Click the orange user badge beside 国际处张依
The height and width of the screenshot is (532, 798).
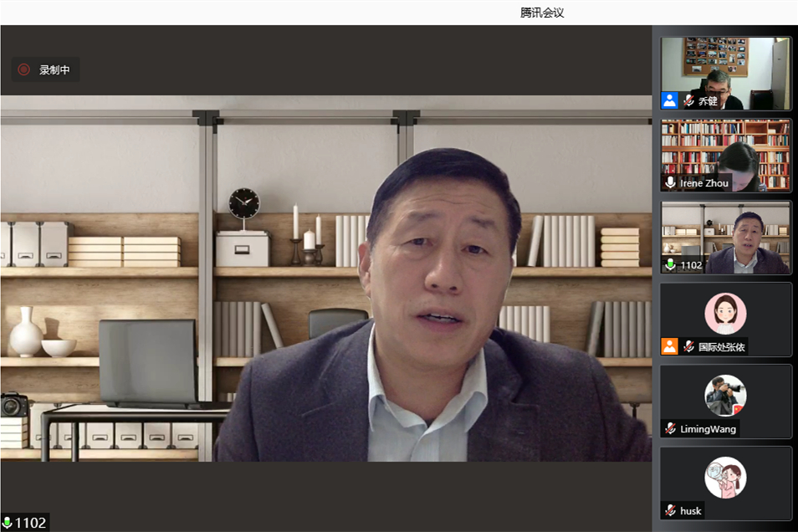click(669, 346)
